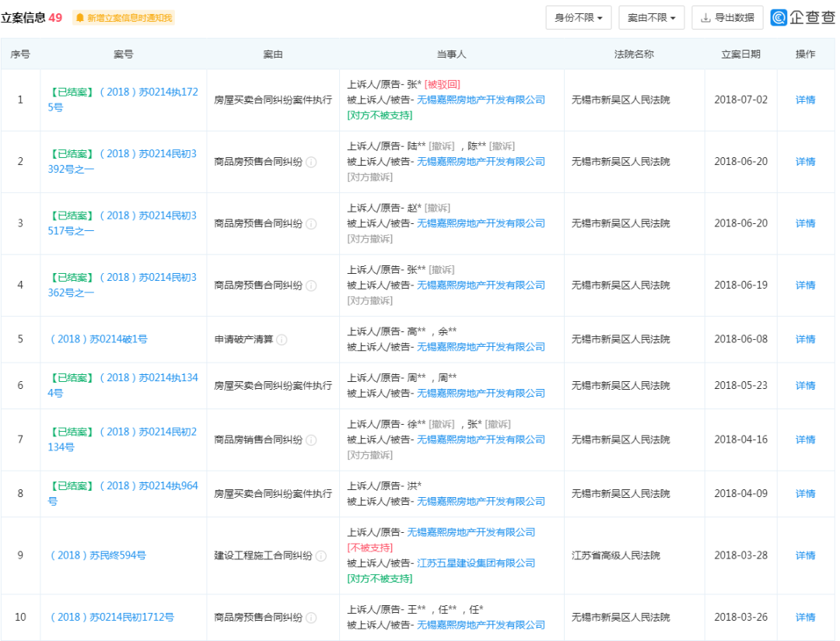The image size is (840, 641).
Task: Open the 案由不限 dropdown filter
Action: [x=652, y=18]
